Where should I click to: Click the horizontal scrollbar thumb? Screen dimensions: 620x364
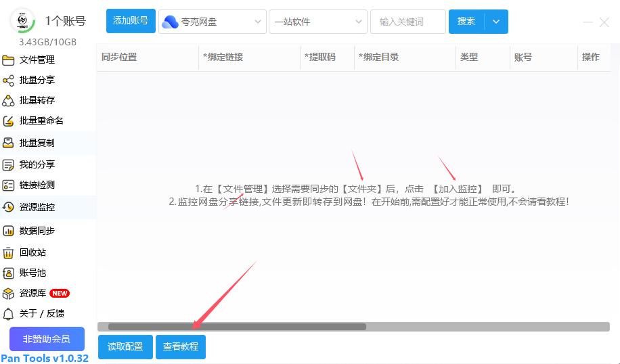(x=238, y=327)
